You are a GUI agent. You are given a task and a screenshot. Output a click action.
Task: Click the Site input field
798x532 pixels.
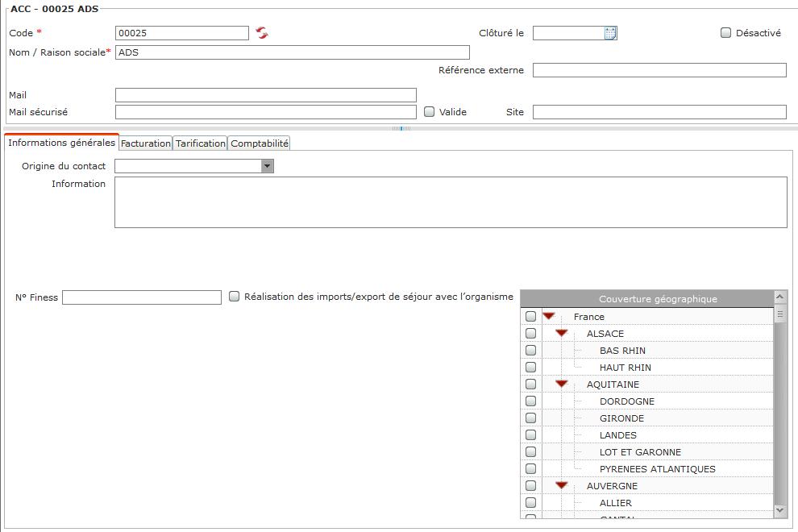tap(659, 112)
